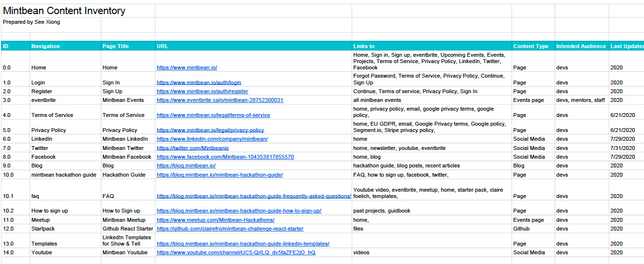Viewport: 644px width, 264px height.
Task: Open the legal/privacy-policy URL link
Action: pyautogui.click(x=210, y=131)
